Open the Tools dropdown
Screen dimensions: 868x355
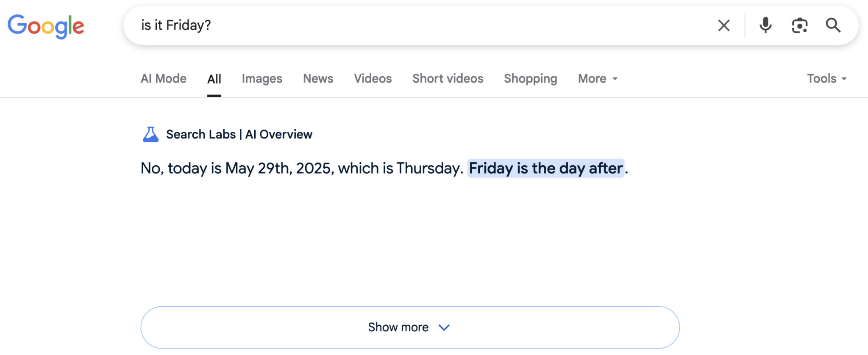[x=827, y=79]
